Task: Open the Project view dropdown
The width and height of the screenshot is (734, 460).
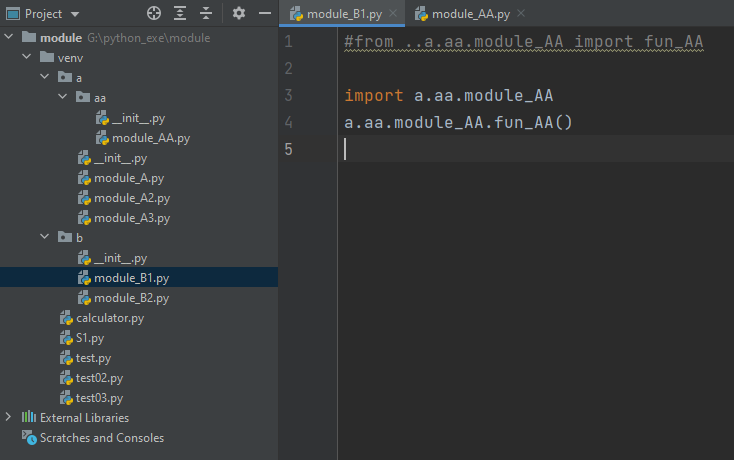Action: click(75, 15)
